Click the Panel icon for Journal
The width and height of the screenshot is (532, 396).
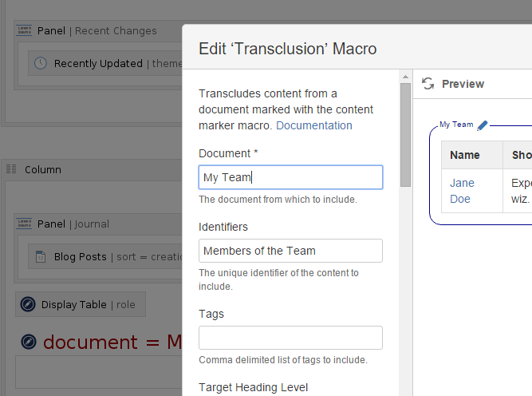(x=24, y=224)
